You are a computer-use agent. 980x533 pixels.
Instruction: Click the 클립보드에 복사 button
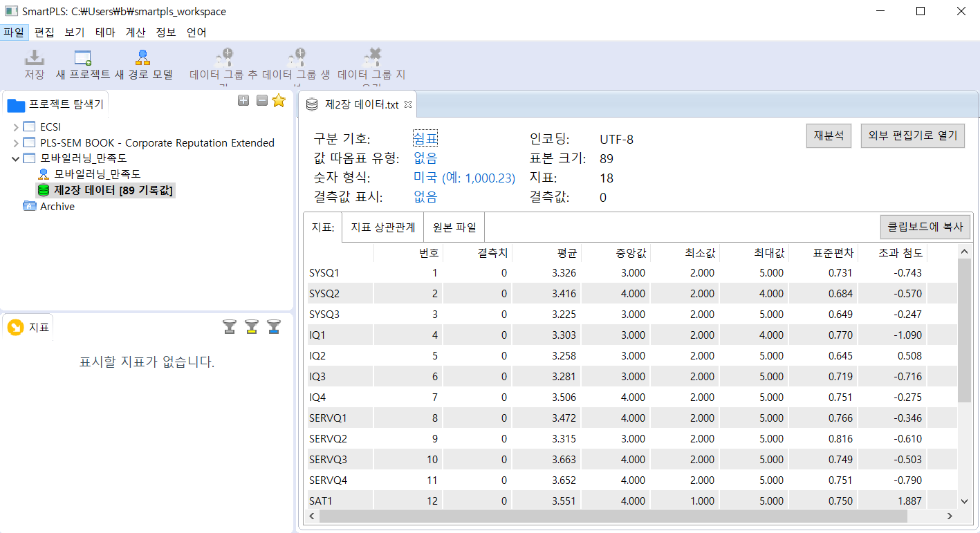[925, 227]
